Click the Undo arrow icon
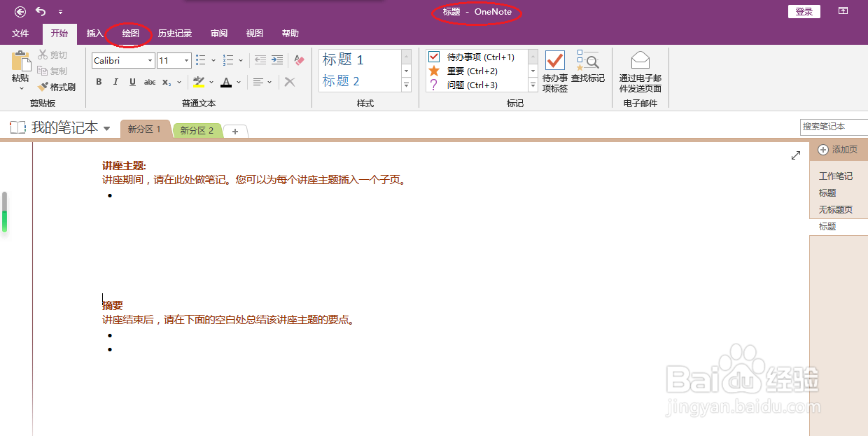Screen dimensions: 868x436 (x=41, y=11)
